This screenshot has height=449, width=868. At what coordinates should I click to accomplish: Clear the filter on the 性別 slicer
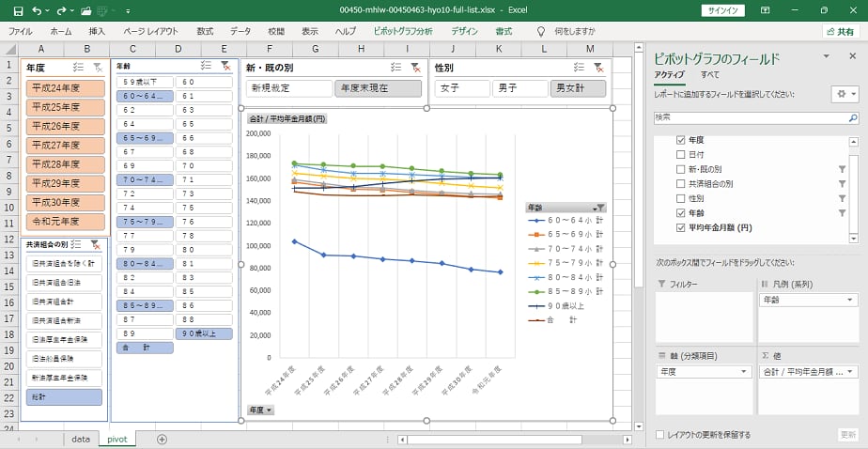coord(598,68)
